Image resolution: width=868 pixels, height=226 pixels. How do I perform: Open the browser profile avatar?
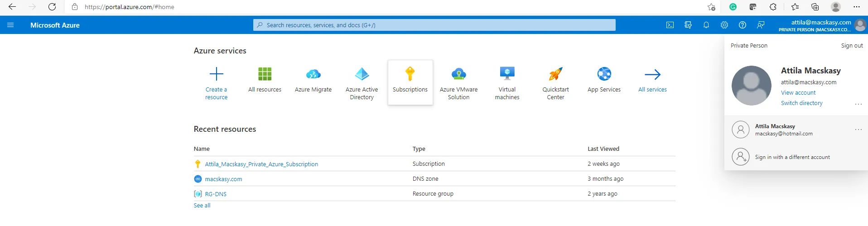click(x=836, y=7)
